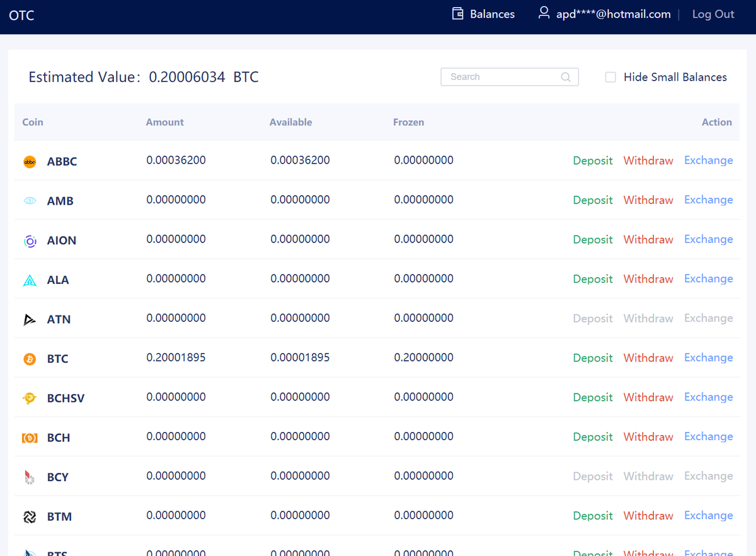This screenshot has width=756, height=556.
Task: Click the Action column header
Action: point(717,122)
